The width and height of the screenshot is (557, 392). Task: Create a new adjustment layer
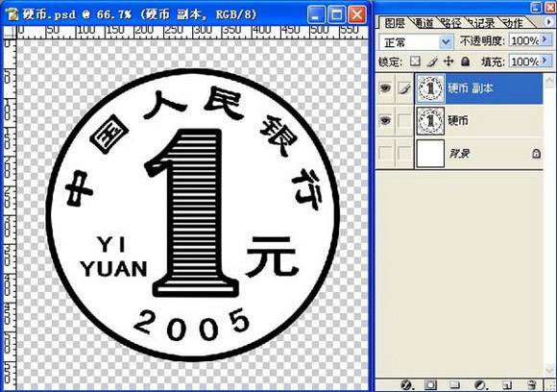click(480, 385)
